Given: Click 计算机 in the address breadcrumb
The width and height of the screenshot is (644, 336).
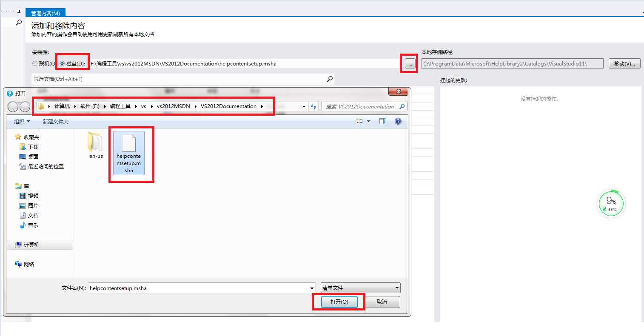Looking at the screenshot, I should 62,106.
